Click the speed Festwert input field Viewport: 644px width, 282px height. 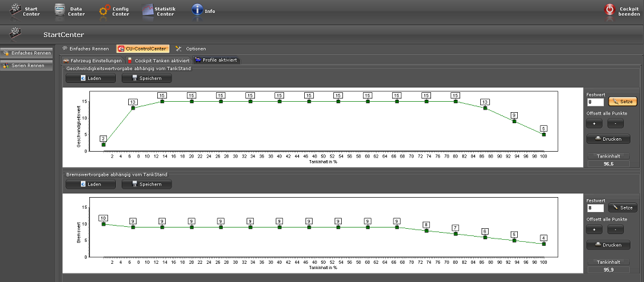click(x=595, y=102)
